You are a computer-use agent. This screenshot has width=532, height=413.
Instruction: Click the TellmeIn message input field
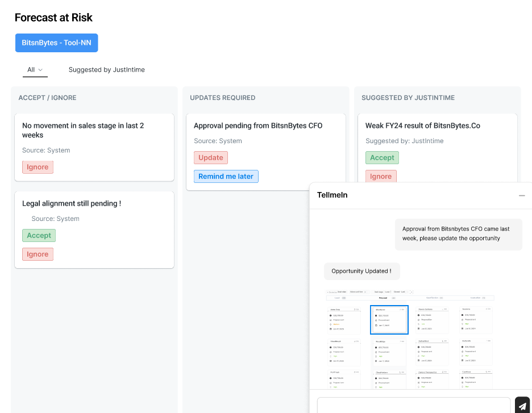[413, 405]
